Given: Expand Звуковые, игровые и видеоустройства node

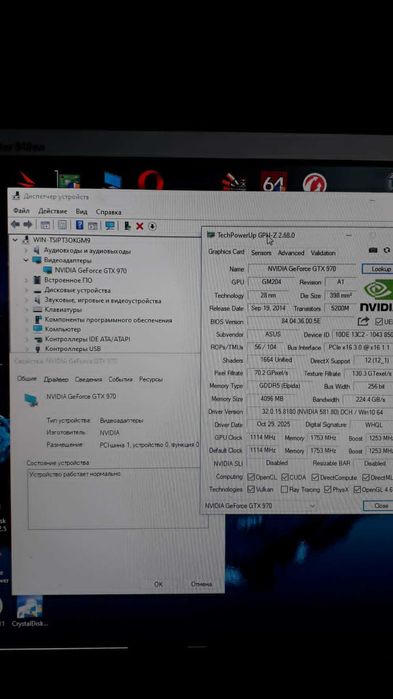Looking at the screenshot, I should (26, 300).
